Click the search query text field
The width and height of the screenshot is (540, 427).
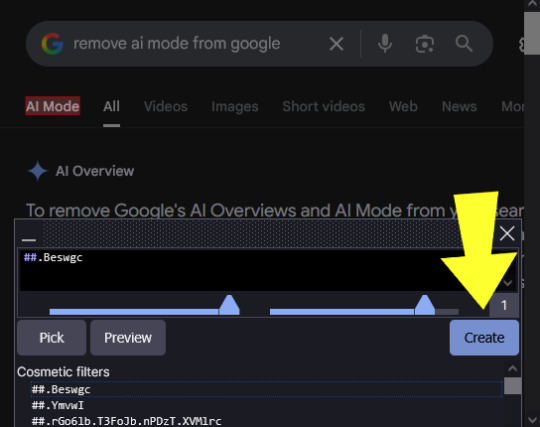click(x=177, y=44)
